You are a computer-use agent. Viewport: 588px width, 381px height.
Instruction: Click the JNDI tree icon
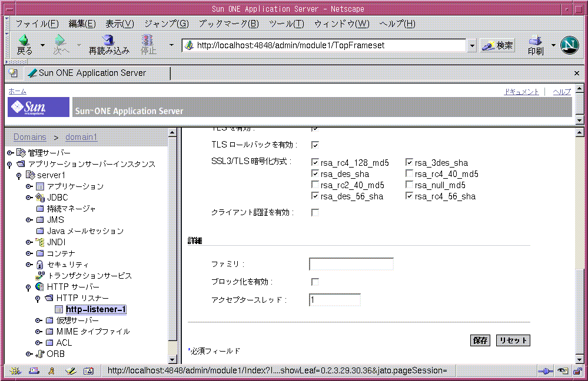pyautogui.click(x=40, y=242)
